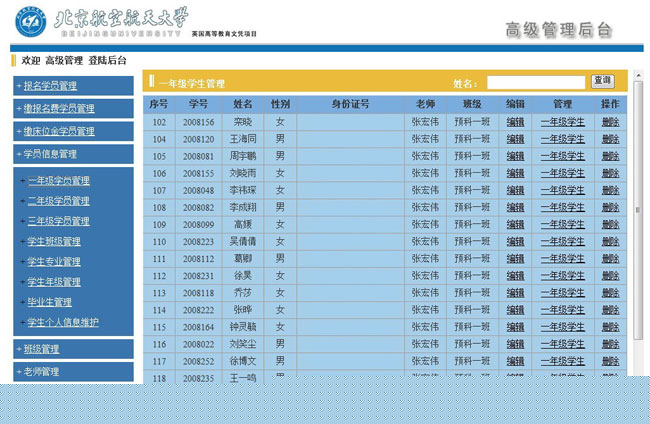Click the Beihang University logo emblem
650x424 pixels.
tap(28, 20)
